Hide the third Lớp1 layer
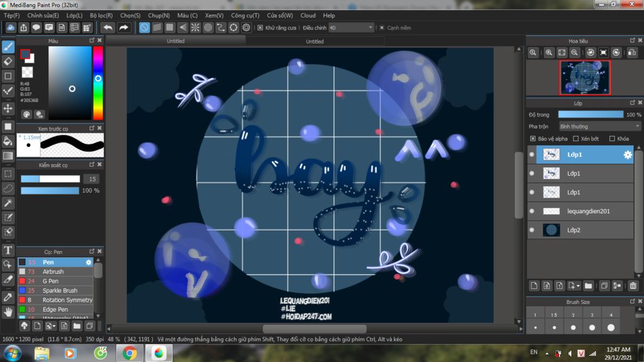The image size is (644, 362). coord(532,192)
